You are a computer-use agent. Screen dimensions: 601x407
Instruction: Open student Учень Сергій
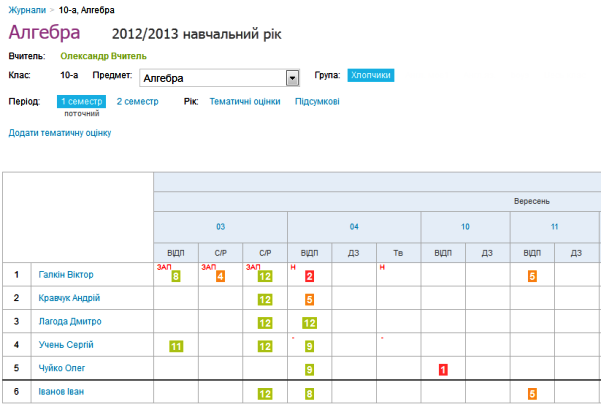pos(66,345)
